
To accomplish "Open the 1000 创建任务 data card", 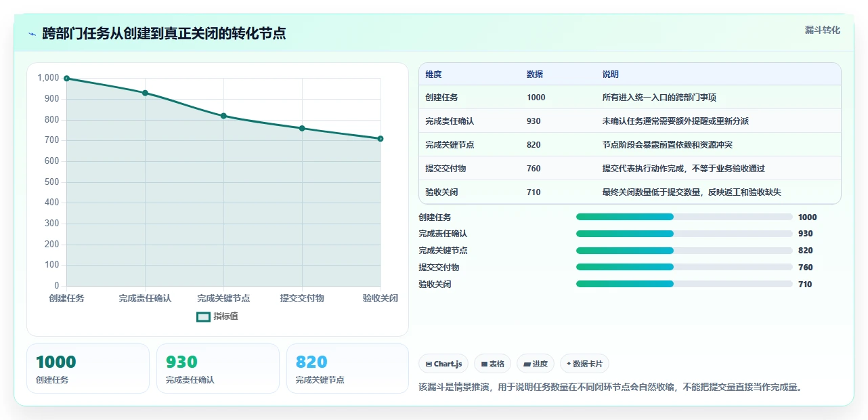I will (88, 369).
